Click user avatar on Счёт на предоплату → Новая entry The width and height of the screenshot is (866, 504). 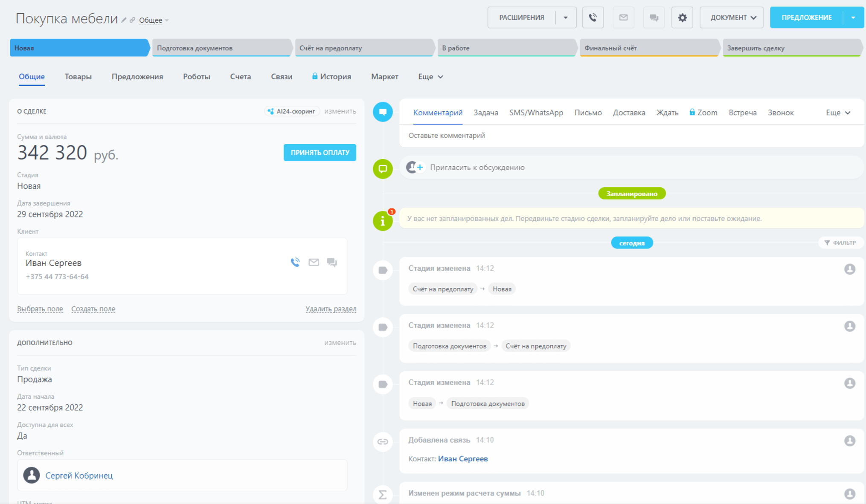pyautogui.click(x=849, y=269)
